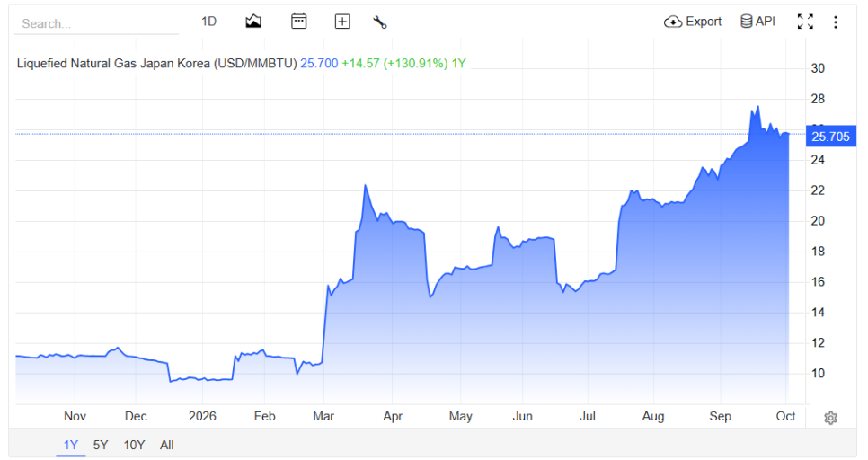Click the 25.705 current price label
The image size is (868, 460).
click(x=830, y=137)
